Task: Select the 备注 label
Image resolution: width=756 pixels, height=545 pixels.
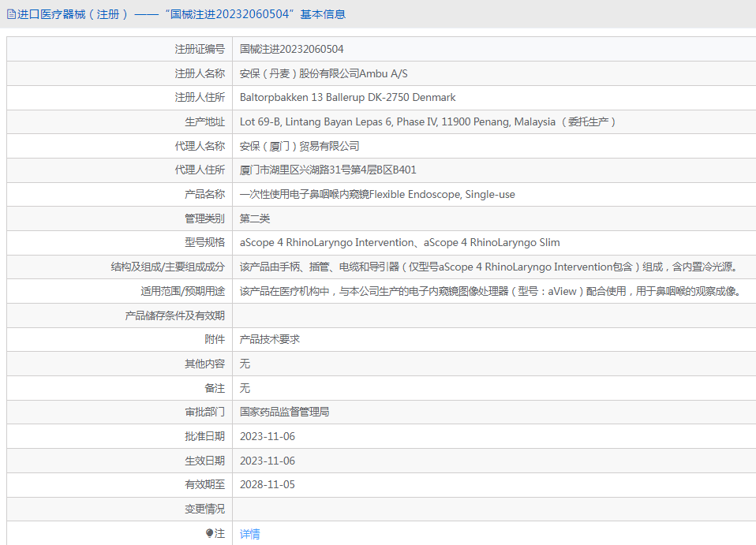Action: (x=215, y=388)
